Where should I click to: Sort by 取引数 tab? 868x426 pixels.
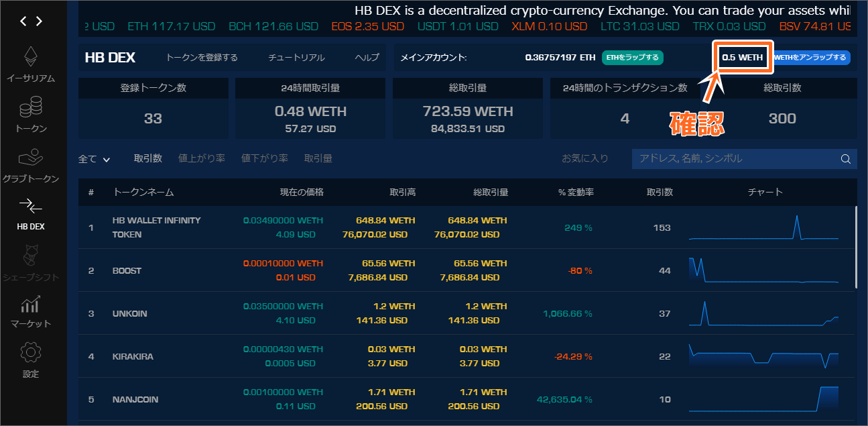[147, 158]
